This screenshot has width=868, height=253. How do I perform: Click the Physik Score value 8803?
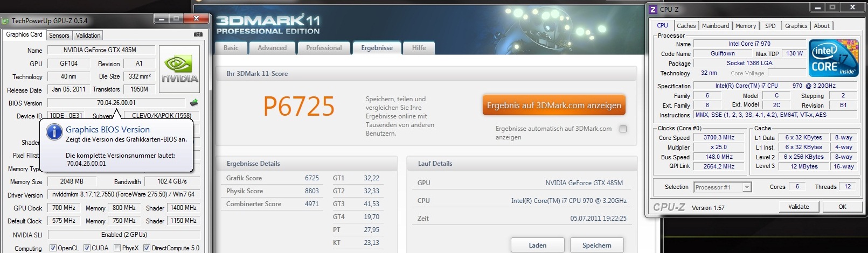pos(312,191)
